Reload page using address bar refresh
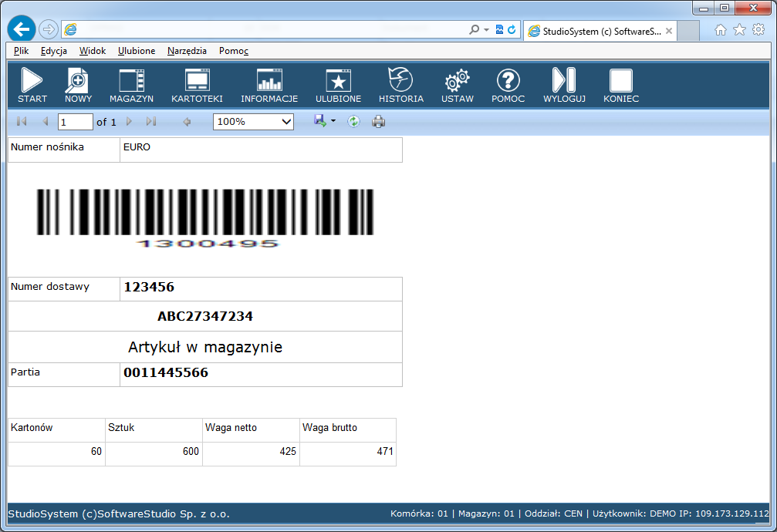The height and width of the screenshot is (532, 777). click(512, 30)
